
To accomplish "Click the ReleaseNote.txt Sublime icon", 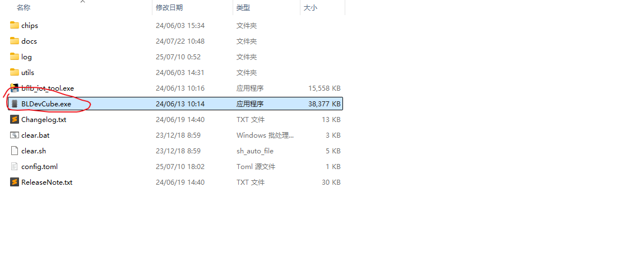I will click(15, 182).
